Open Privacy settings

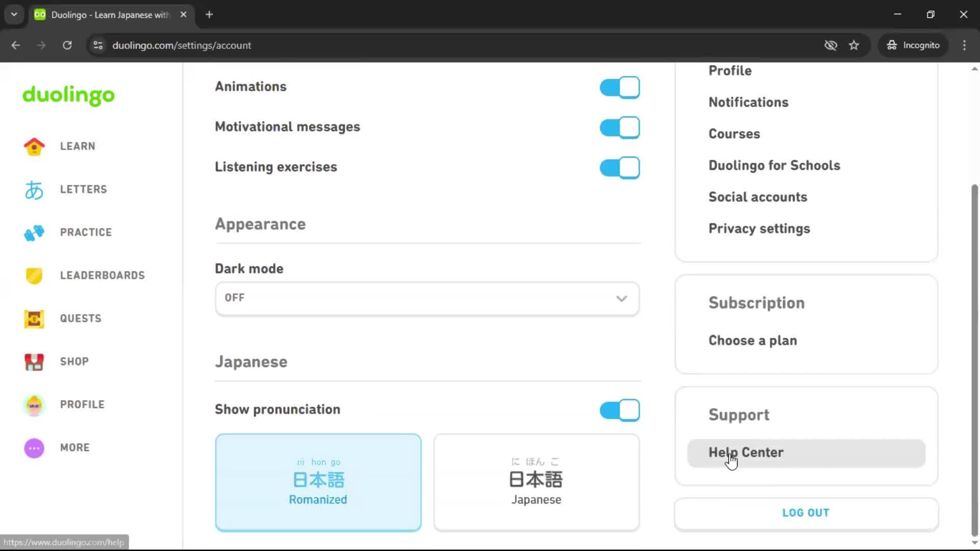759,229
